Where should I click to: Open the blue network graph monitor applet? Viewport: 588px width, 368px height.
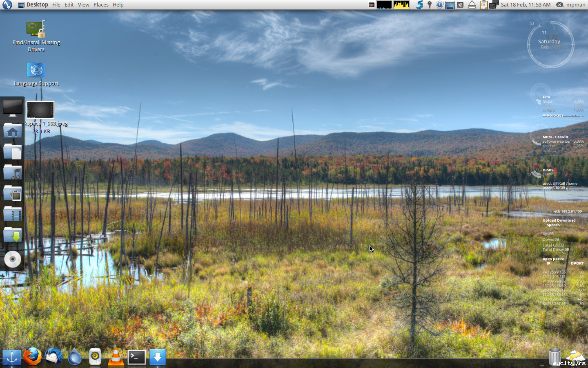[x=384, y=5]
